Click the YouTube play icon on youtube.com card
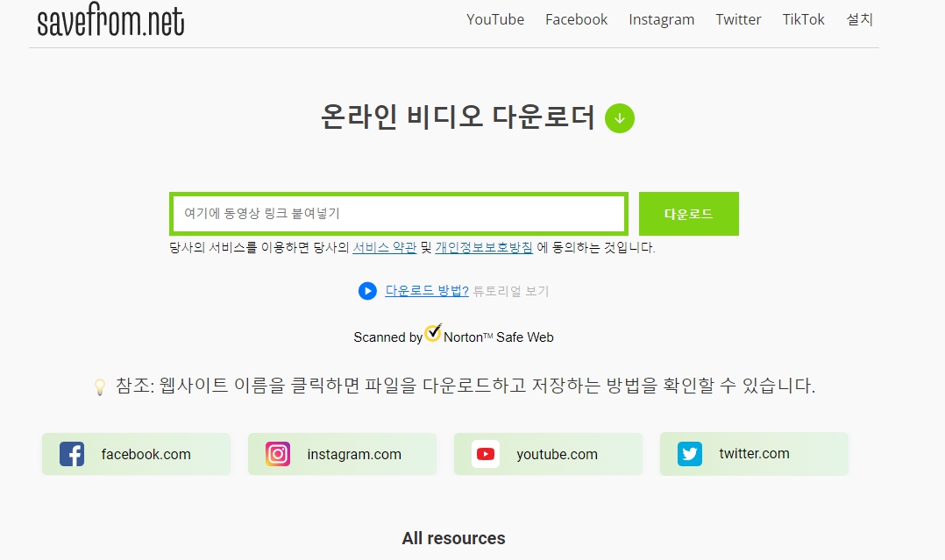The image size is (945, 560). click(x=484, y=454)
